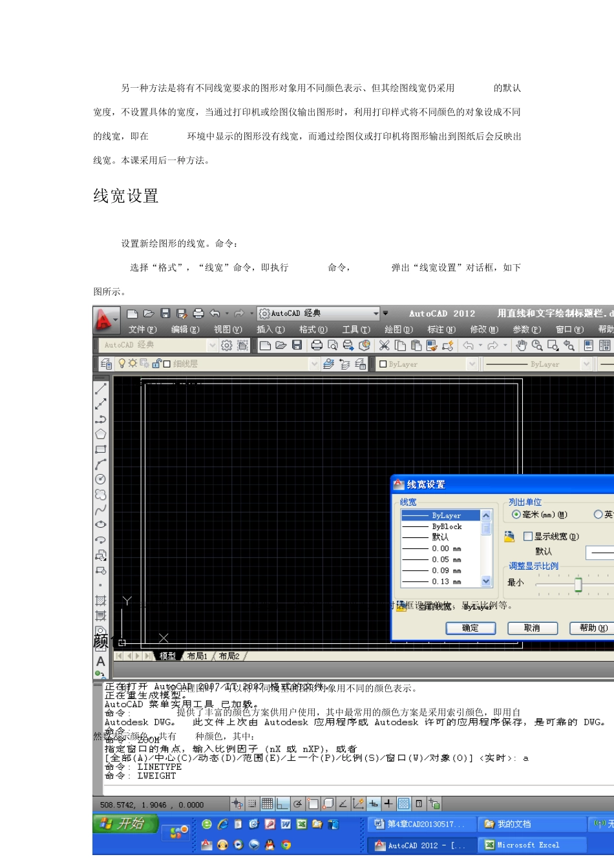Enable the 显示线宽 checkbox
The height and width of the screenshot is (868, 614).
[528, 536]
